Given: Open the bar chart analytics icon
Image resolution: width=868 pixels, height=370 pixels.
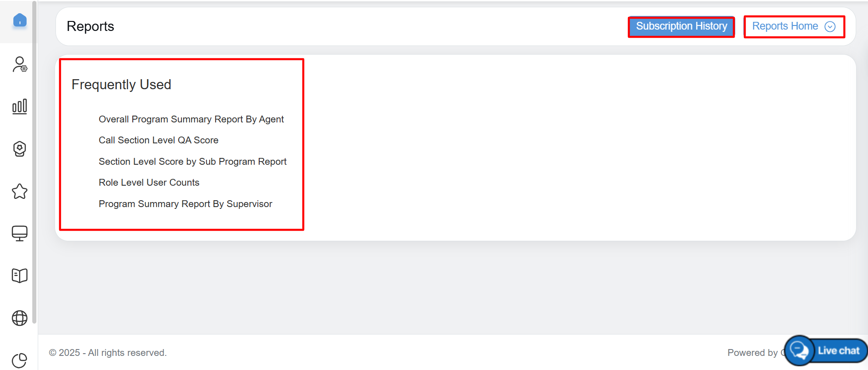Looking at the screenshot, I should 20,106.
